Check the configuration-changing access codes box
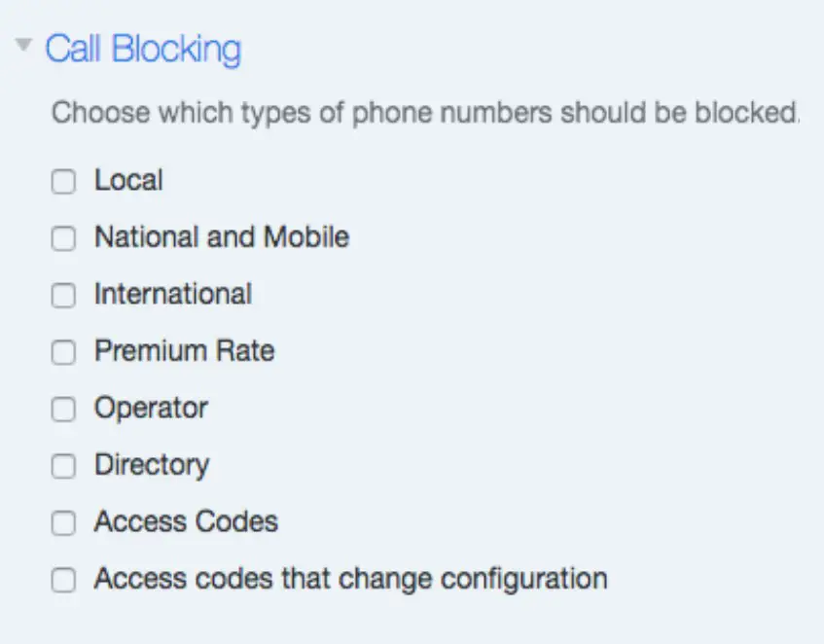Image resolution: width=824 pixels, height=644 pixels. (63, 581)
